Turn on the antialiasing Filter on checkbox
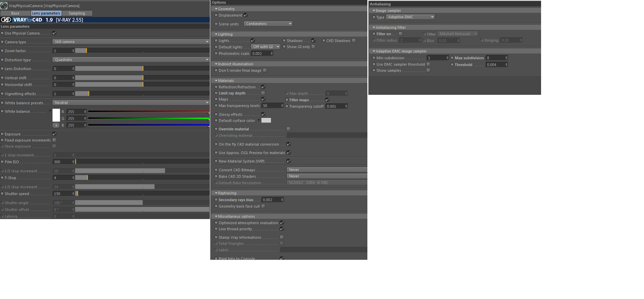This screenshot has width=644, height=299. pos(401,34)
